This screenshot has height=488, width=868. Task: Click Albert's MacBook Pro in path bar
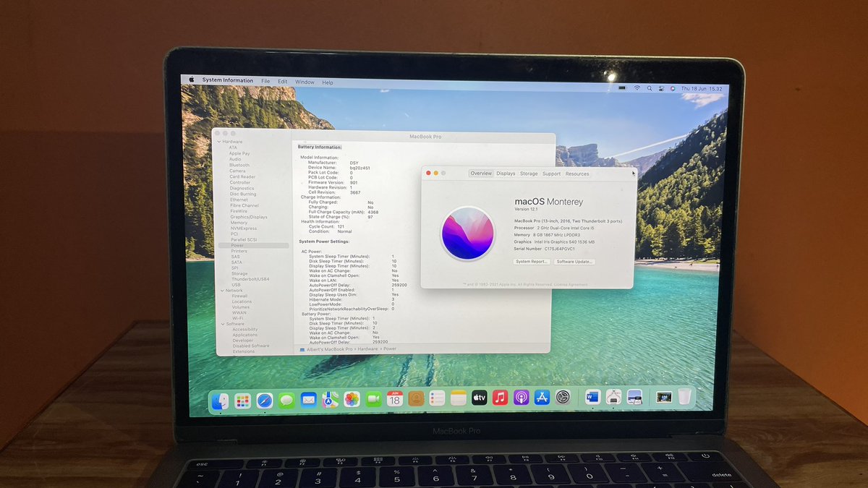click(x=329, y=348)
